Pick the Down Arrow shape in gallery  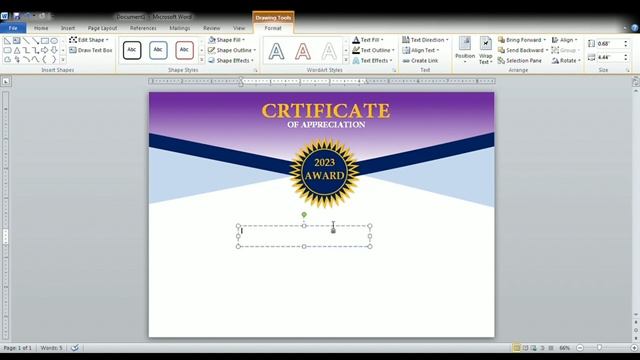point(54,50)
